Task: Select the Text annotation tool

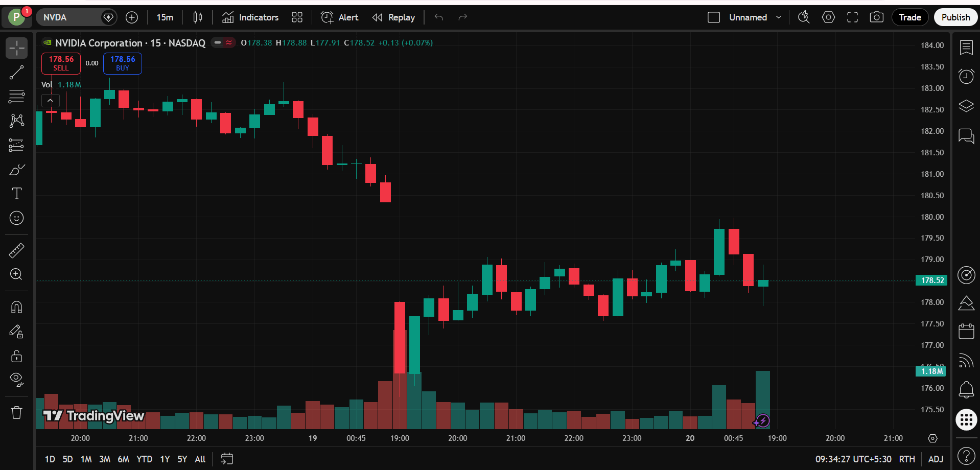Action: [16, 194]
